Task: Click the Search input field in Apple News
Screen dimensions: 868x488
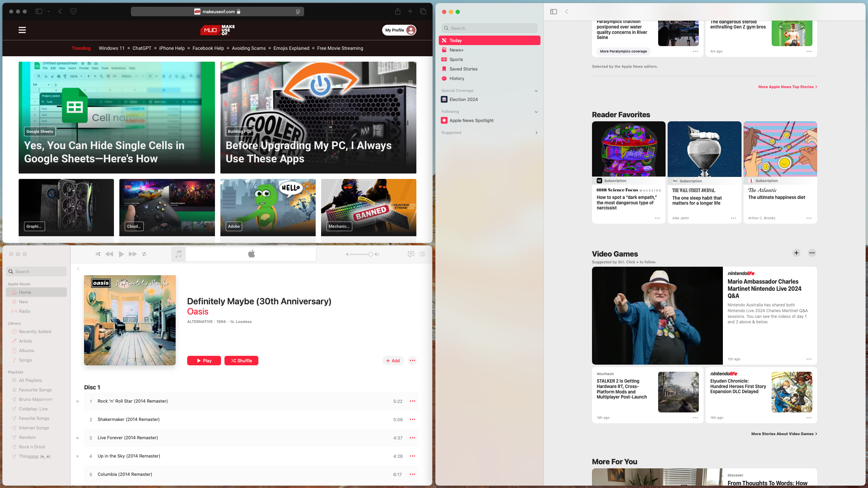Action: (489, 28)
